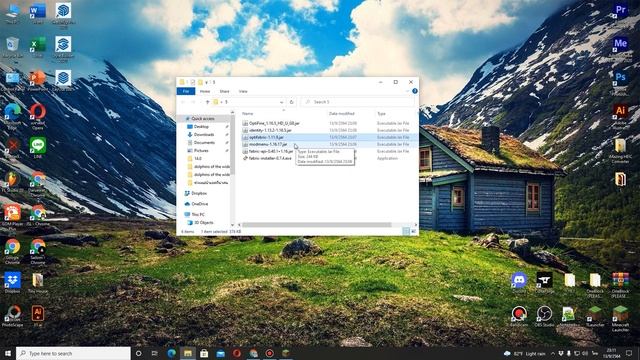Expand the address bar history dropdown
This screenshot has width=640, height=360.
[x=282, y=102]
